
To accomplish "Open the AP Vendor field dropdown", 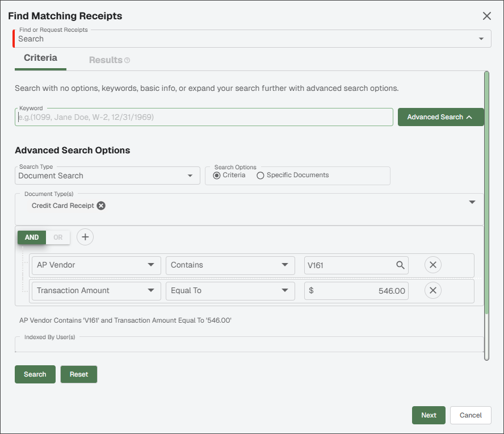I will 96,265.
